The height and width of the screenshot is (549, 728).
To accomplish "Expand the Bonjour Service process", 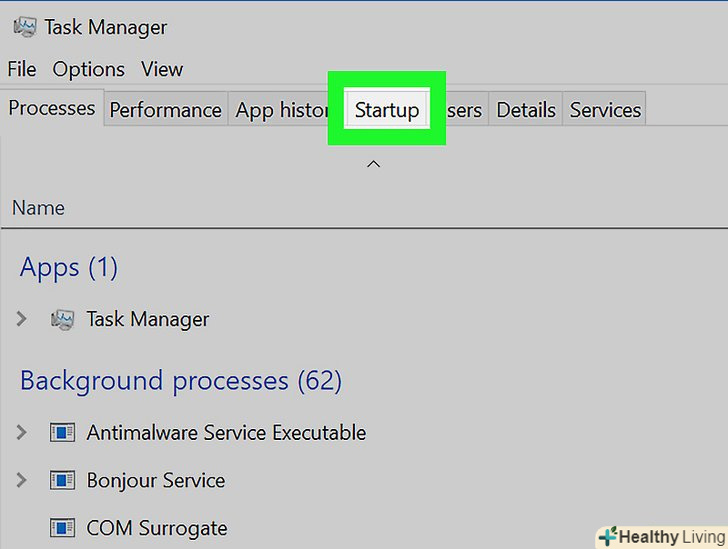I will (22, 481).
